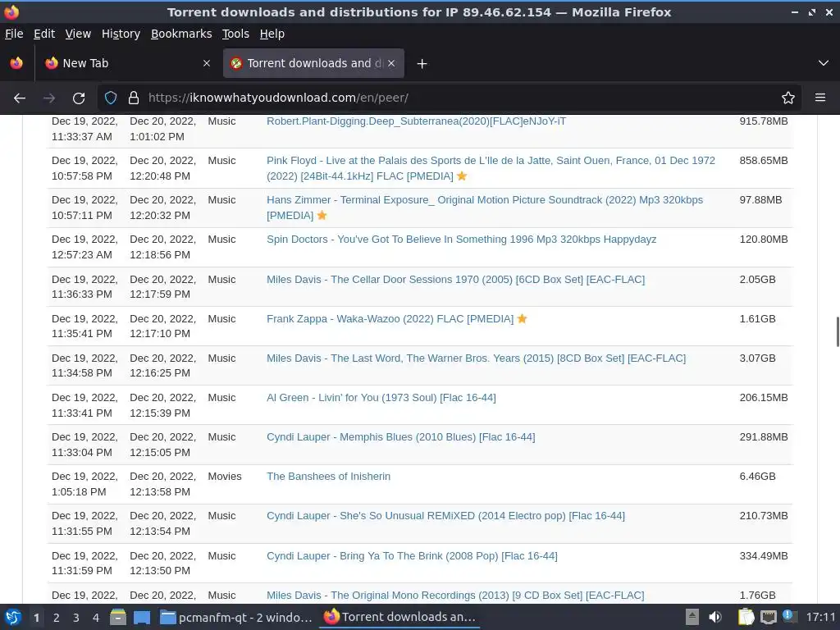
Task: Select the 3.07GB size cell
Action: tap(757, 358)
